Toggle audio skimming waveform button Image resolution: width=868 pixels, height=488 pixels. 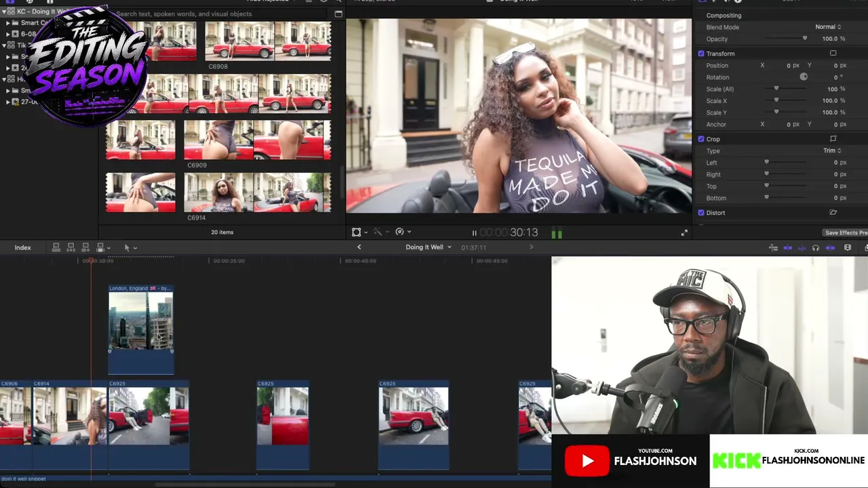pos(802,248)
